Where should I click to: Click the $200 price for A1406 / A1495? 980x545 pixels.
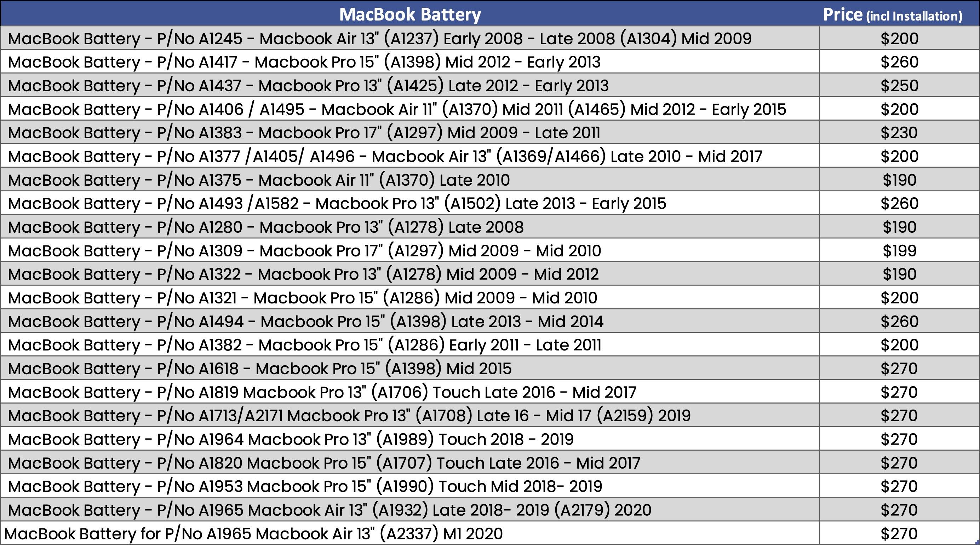pos(899,109)
